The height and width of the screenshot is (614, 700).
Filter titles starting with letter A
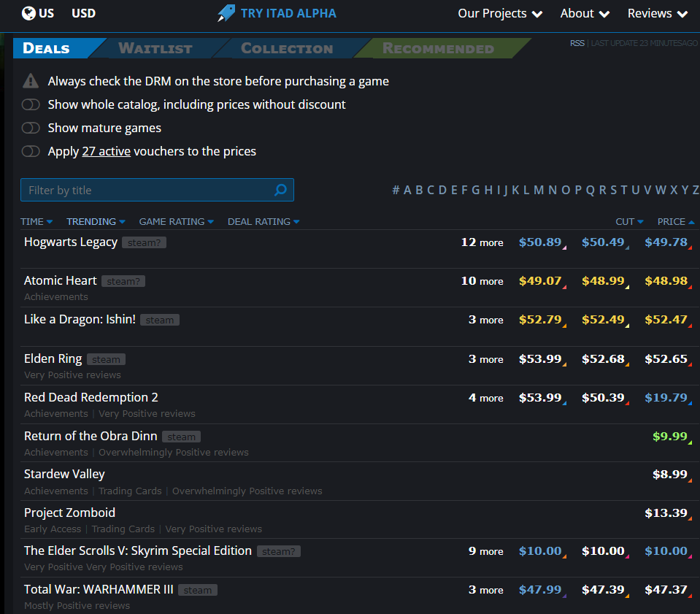click(407, 191)
